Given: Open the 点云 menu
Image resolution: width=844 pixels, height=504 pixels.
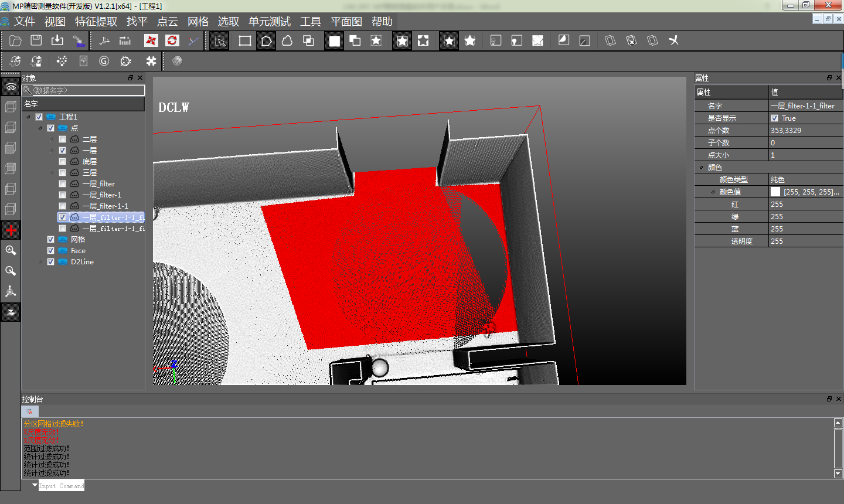Looking at the screenshot, I should (x=167, y=22).
